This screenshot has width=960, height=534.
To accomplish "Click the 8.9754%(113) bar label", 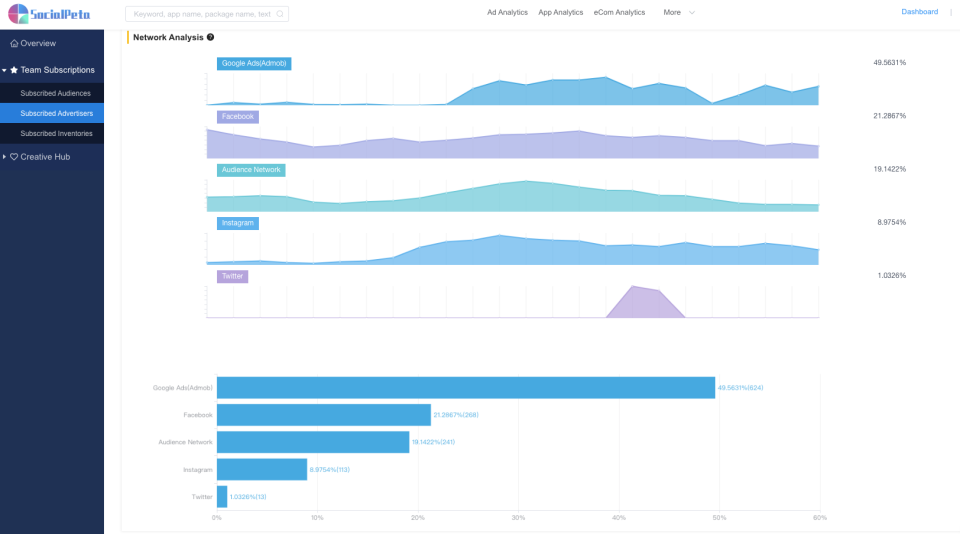I will point(329,470).
